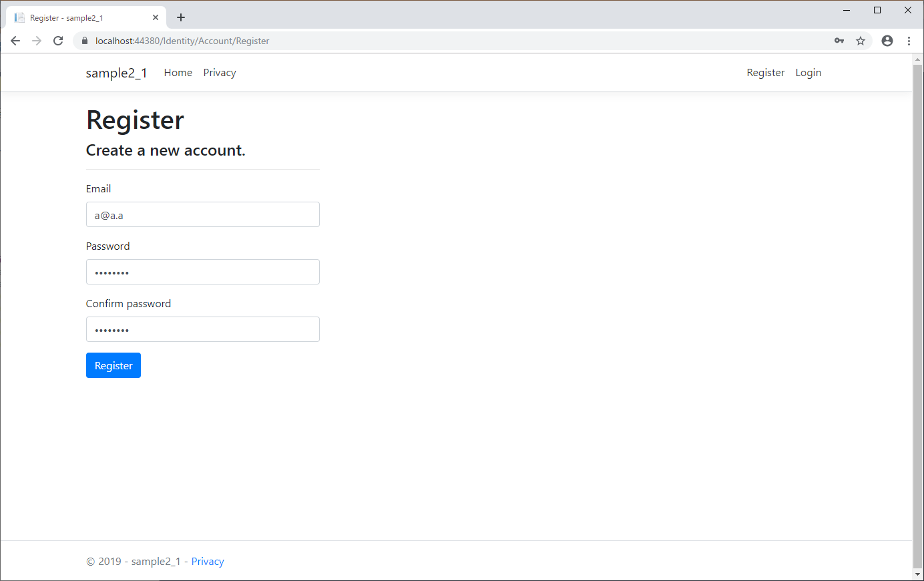924x581 pixels.
Task: Open saved passwords key icon
Action: click(x=839, y=41)
